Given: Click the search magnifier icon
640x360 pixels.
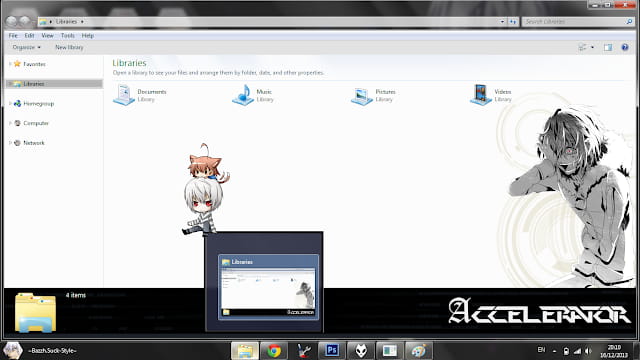Looking at the screenshot, I should click(x=629, y=22).
